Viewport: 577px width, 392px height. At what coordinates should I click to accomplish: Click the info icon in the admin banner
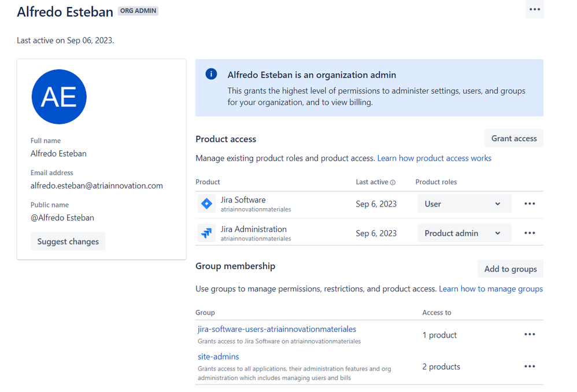click(x=211, y=74)
